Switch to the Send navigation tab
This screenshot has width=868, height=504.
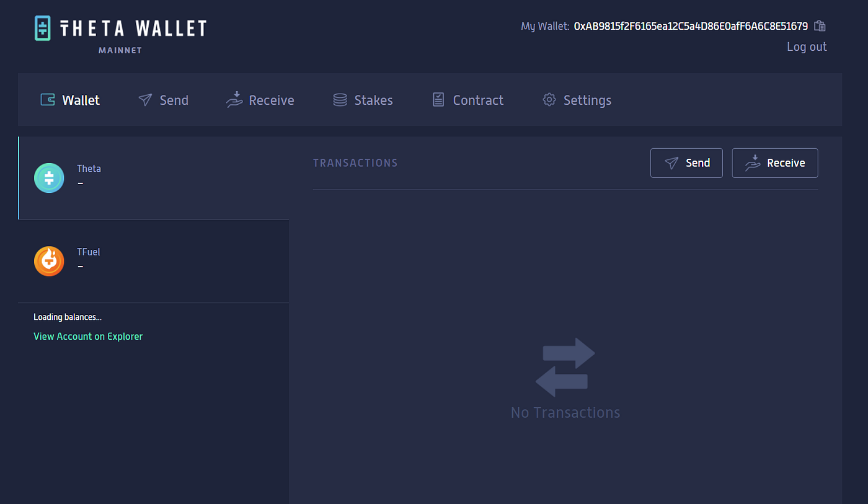coord(163,100)
